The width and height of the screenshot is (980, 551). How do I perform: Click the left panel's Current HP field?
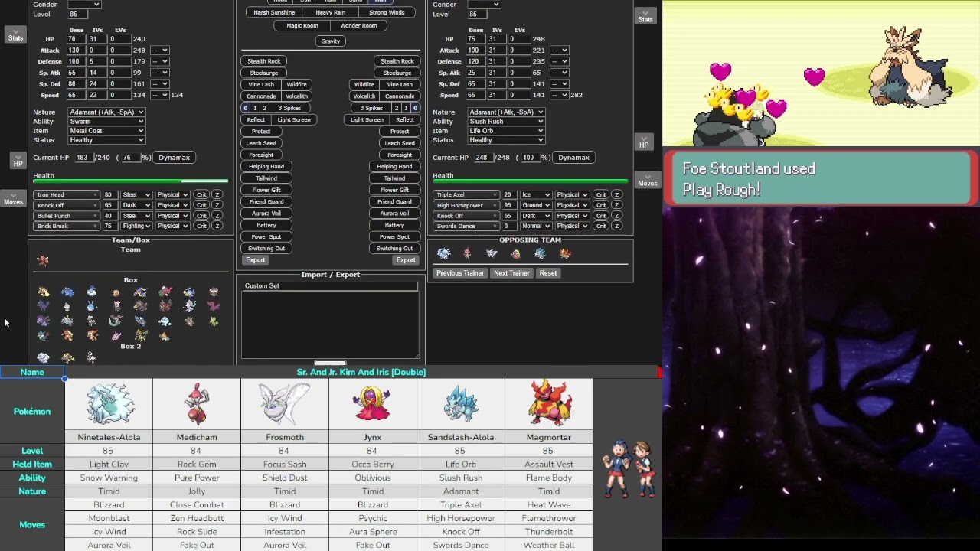[83, 158]
